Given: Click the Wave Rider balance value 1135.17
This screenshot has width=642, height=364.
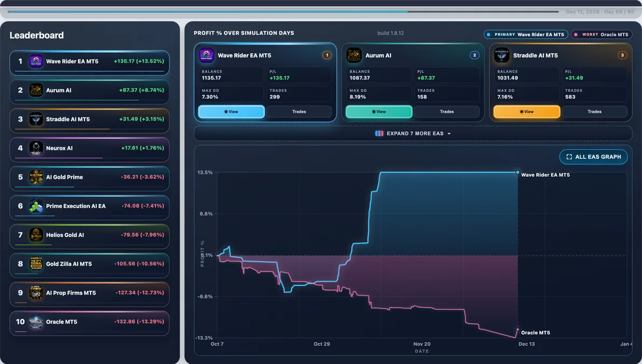Looking at the screenshot, I should pyautogui.click(x=211, y=78).
